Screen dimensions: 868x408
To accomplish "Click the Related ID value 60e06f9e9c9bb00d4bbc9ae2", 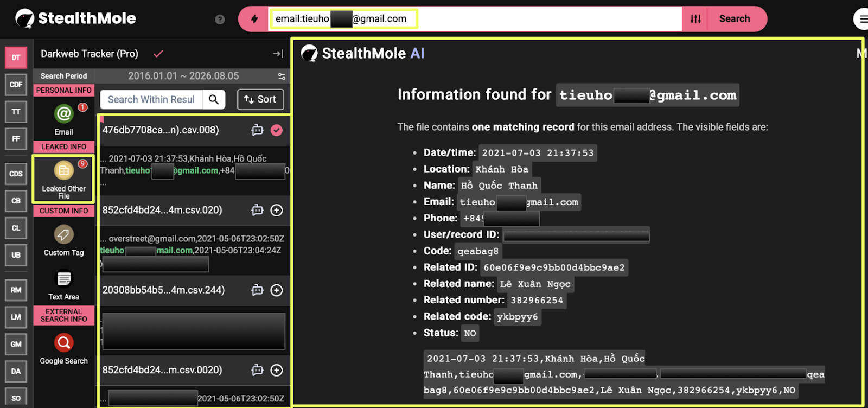I will [554, 267].
